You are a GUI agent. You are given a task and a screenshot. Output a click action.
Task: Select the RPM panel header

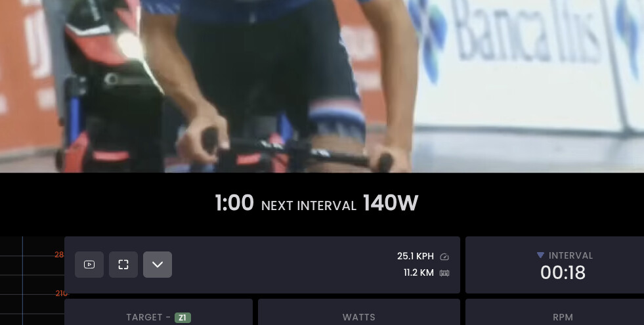click(563, 317)
